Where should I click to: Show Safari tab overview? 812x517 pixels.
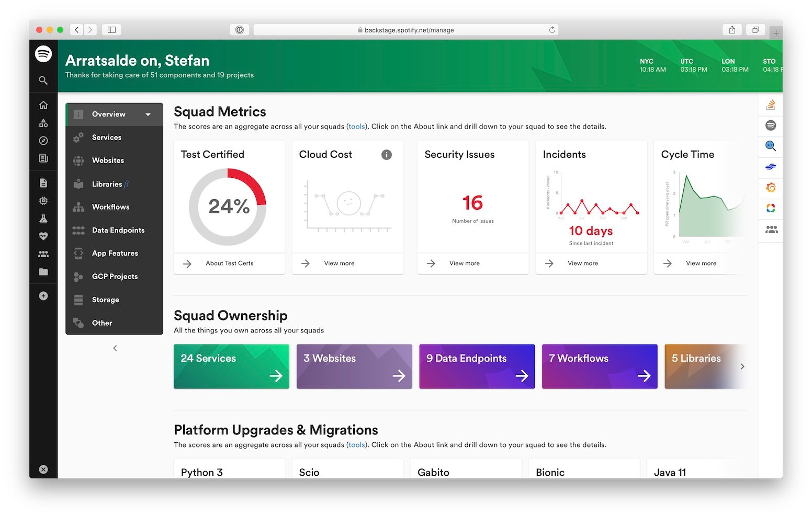tap(755, 30)
